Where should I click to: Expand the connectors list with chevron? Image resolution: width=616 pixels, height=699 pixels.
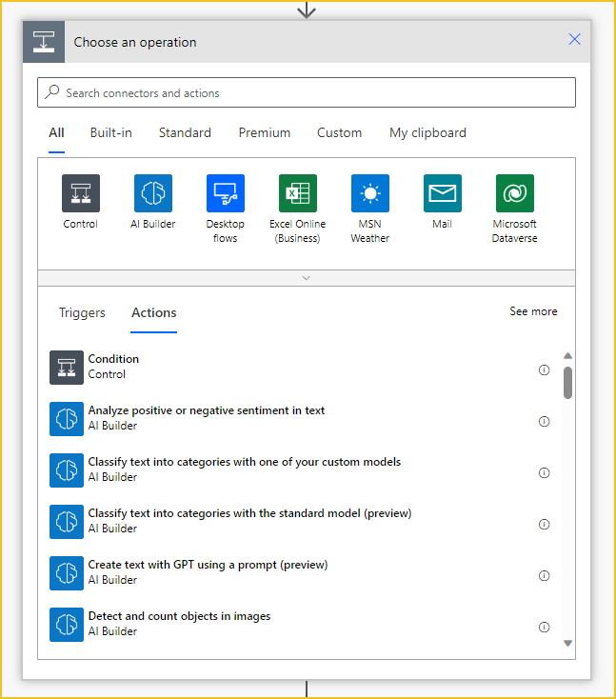(307, 278)
